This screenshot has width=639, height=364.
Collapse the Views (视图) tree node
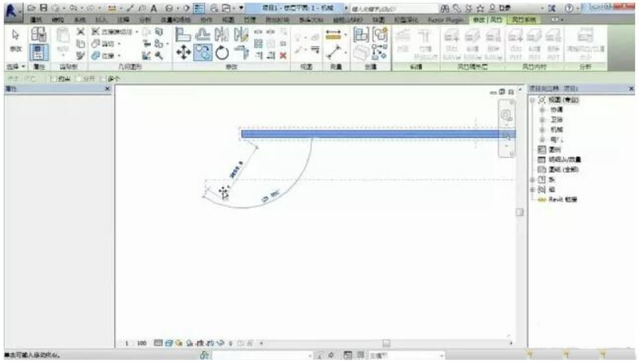point(533,100)
